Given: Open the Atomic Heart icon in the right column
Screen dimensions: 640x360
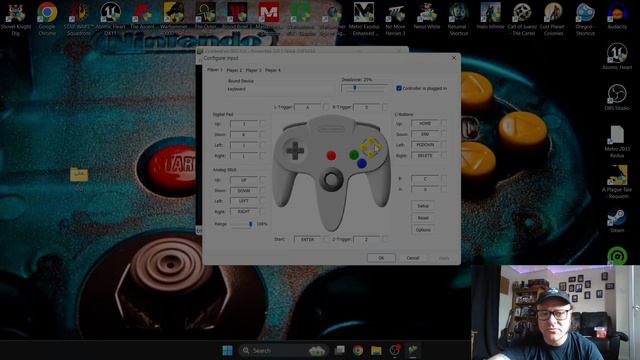Looking at the screenshot, I should 617,56.
